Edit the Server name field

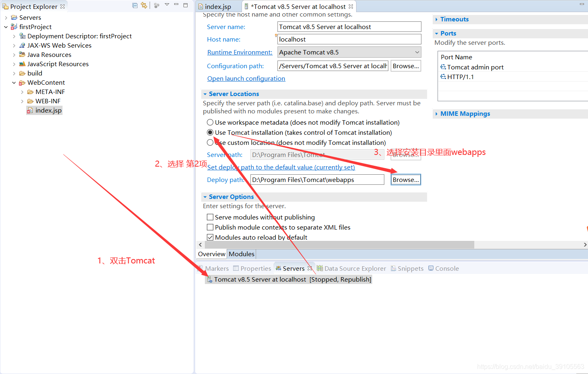tap(349, 27)
